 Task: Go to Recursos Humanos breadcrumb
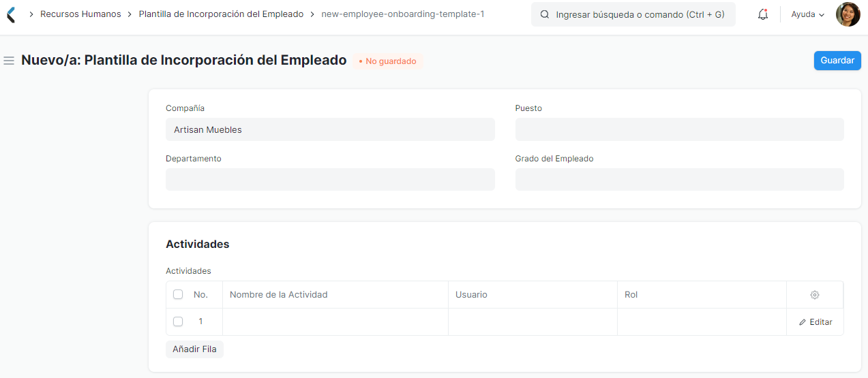[x=80, y=14]
